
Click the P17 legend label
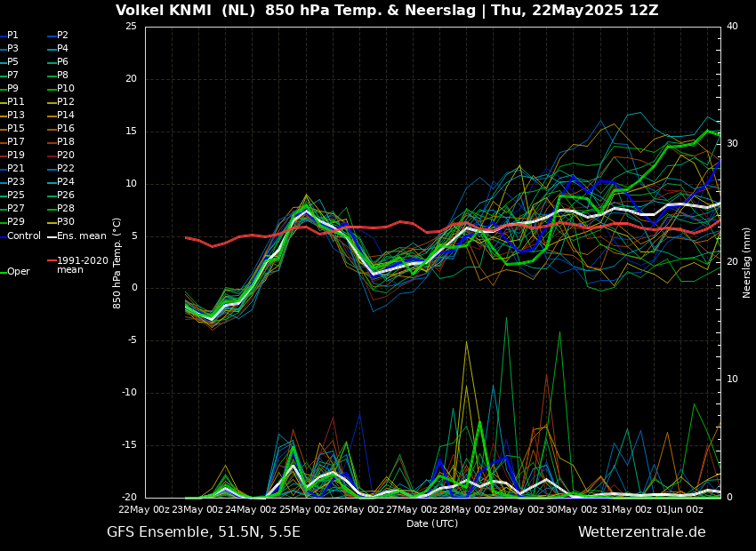[x=15, y=141]
